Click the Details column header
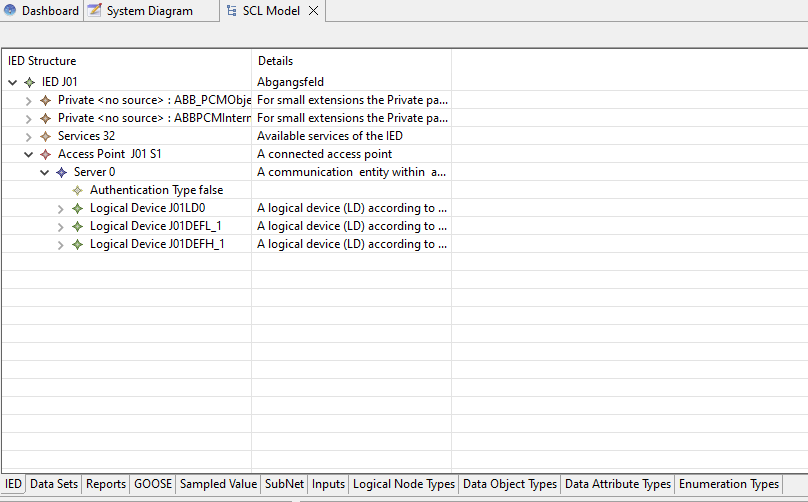The image size is (808, 502). tap(275, 61)
